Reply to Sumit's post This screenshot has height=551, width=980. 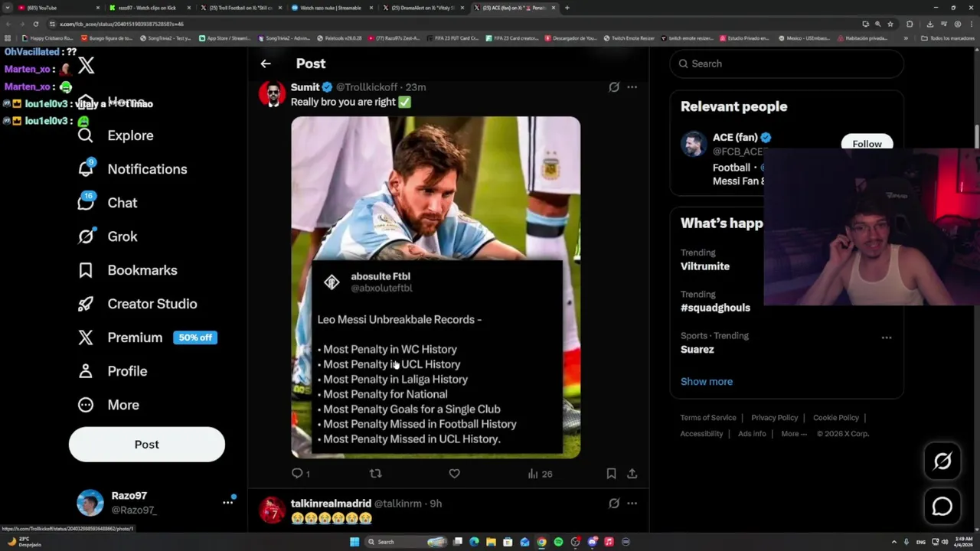(x=301, y=474)
